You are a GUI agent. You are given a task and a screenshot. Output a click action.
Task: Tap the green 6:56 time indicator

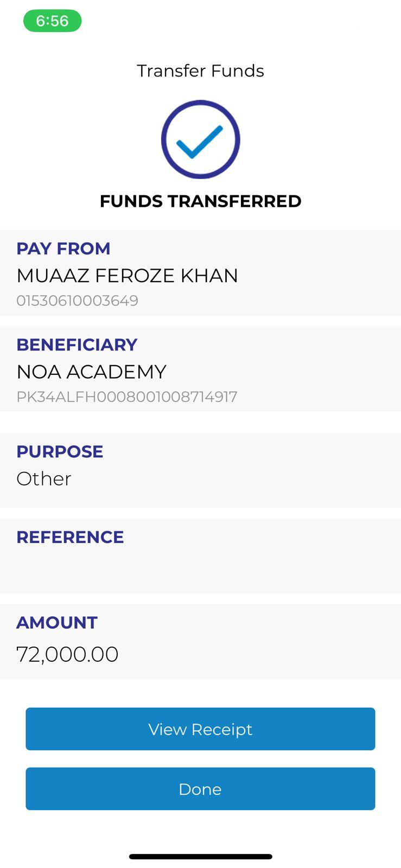[52, 21]
